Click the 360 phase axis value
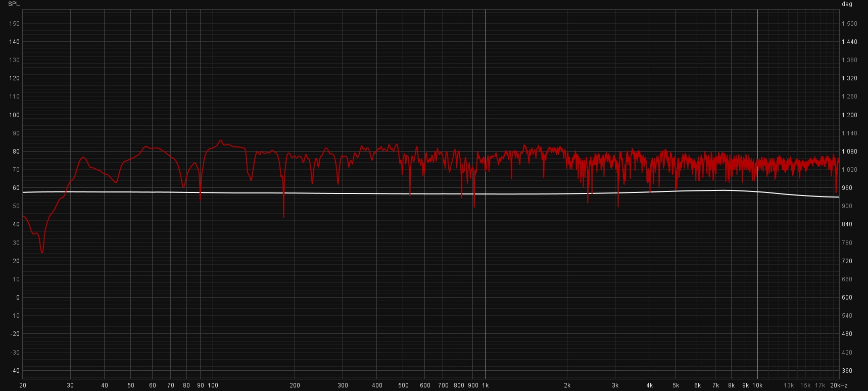 click(x=847, y=371)
